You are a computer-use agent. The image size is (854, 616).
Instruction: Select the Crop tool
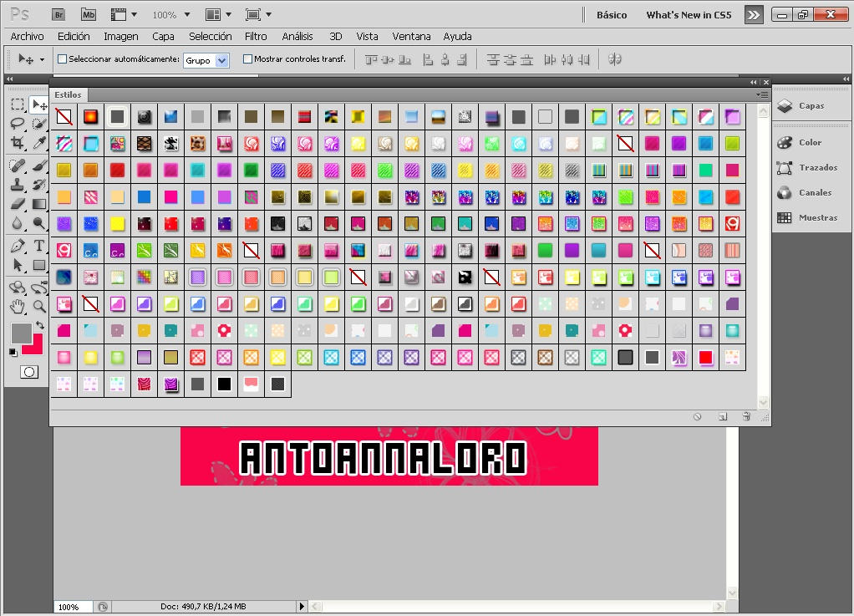click(18, 144)
